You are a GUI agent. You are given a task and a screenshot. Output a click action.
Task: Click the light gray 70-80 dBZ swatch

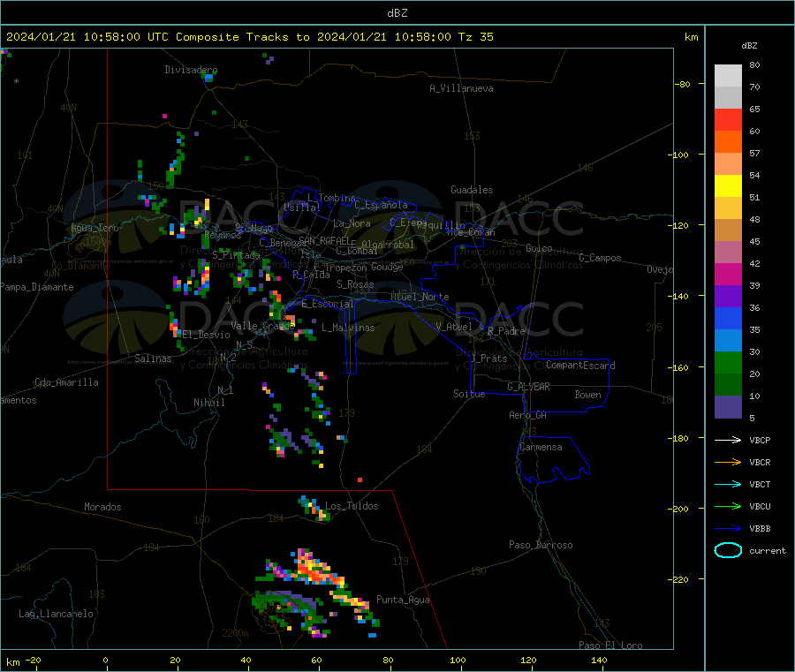coord(728,76)
